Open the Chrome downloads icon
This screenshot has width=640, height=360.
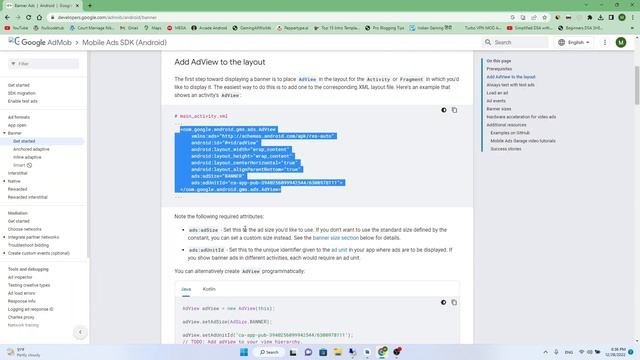(x=600, y=18)
